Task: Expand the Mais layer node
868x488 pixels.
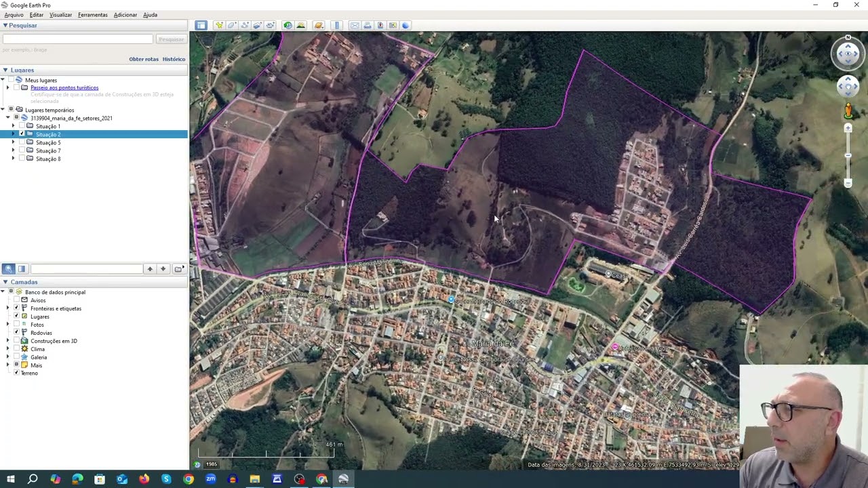Action: pos(7,365)
